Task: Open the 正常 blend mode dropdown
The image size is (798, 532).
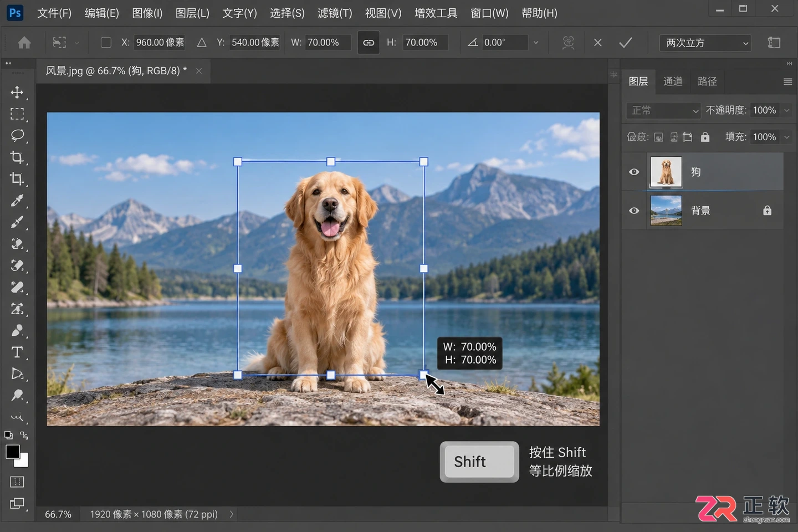Action: point(663,110)
